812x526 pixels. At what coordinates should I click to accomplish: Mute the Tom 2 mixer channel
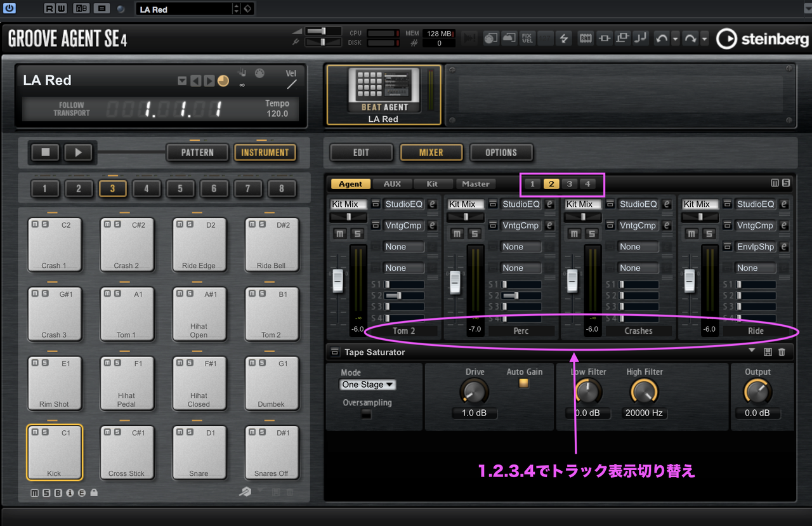[340, 234]
